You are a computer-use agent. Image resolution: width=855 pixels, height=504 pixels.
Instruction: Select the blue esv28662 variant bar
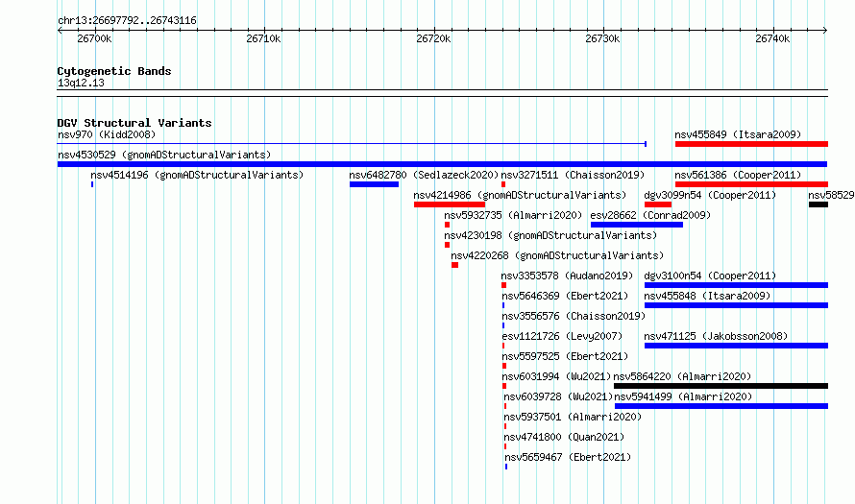coord(636,225)
